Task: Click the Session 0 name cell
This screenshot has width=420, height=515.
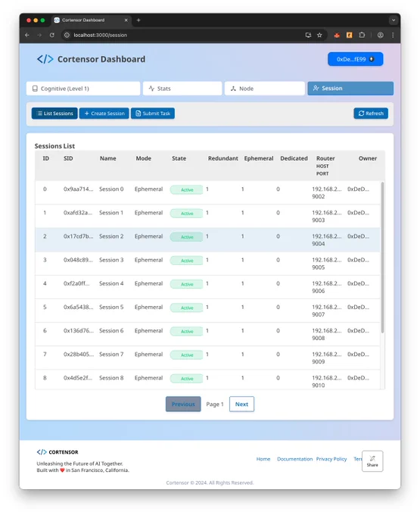Action: tap(111, 189)
